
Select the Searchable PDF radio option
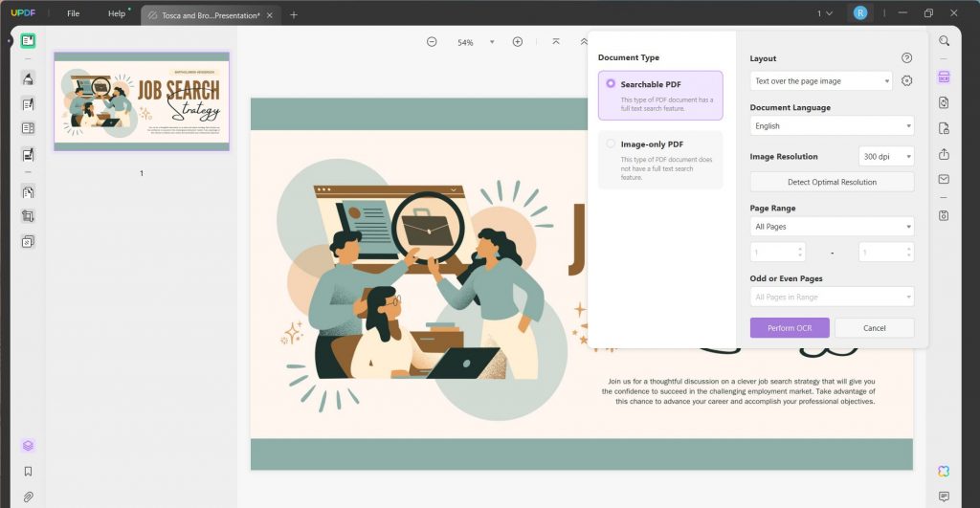[x=611, y=84]
